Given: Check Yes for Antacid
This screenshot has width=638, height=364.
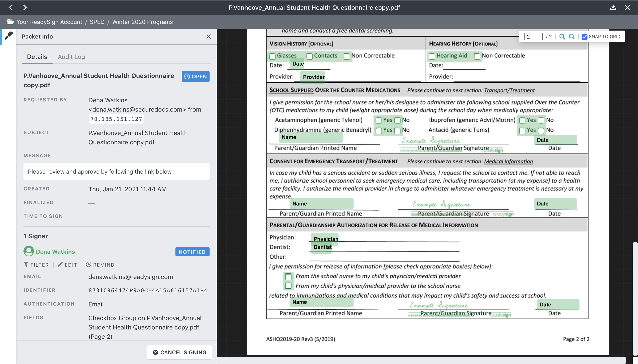Looking at the screenshot, I should tap(522, 131).
